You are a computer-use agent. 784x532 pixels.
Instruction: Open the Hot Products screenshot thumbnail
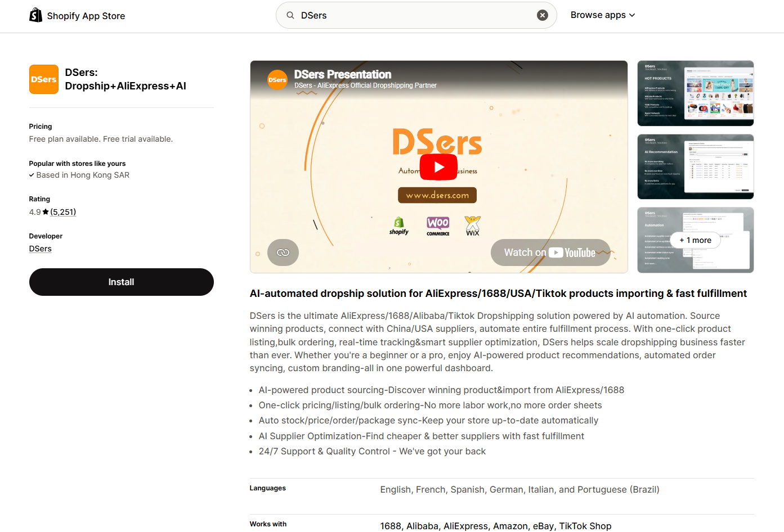click(x=696, y=93)
